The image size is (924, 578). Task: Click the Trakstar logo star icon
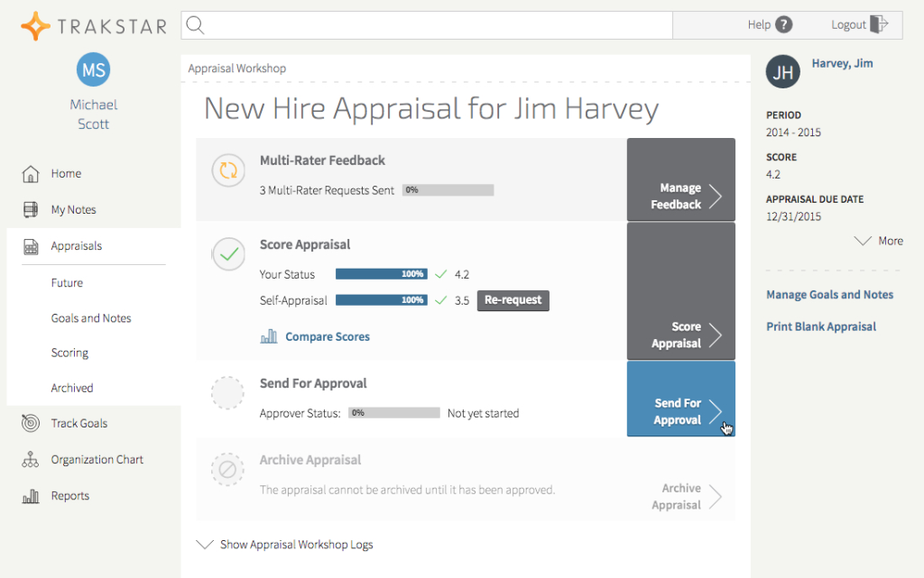[x=35, y=26]
